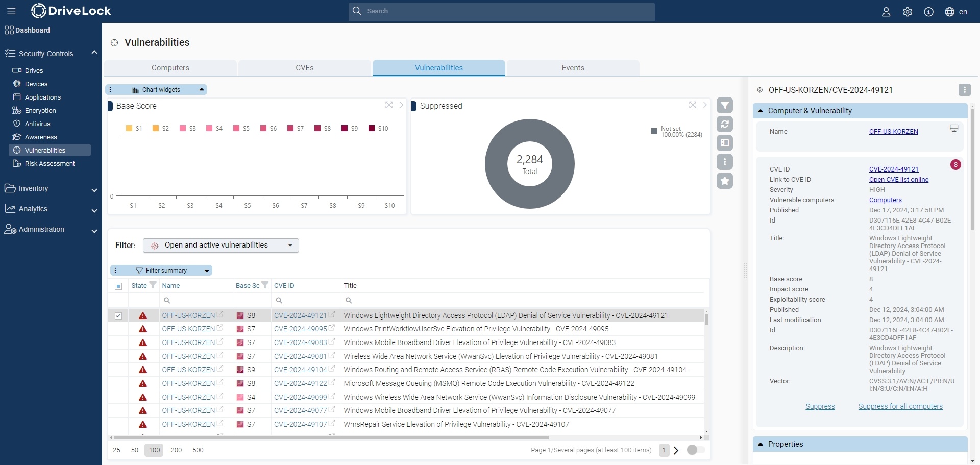
Task: Open the Open and active vulnerabilities dropdown
Action: tap(221, 245)
